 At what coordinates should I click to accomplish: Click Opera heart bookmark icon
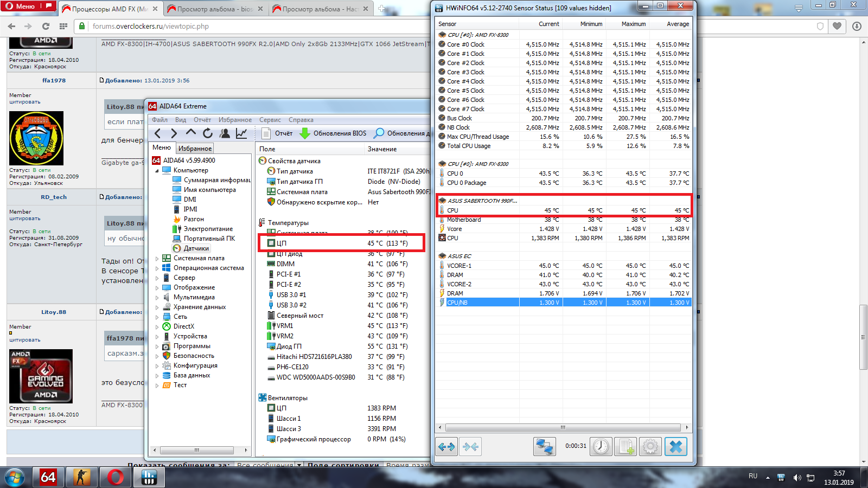click(837, 26)
